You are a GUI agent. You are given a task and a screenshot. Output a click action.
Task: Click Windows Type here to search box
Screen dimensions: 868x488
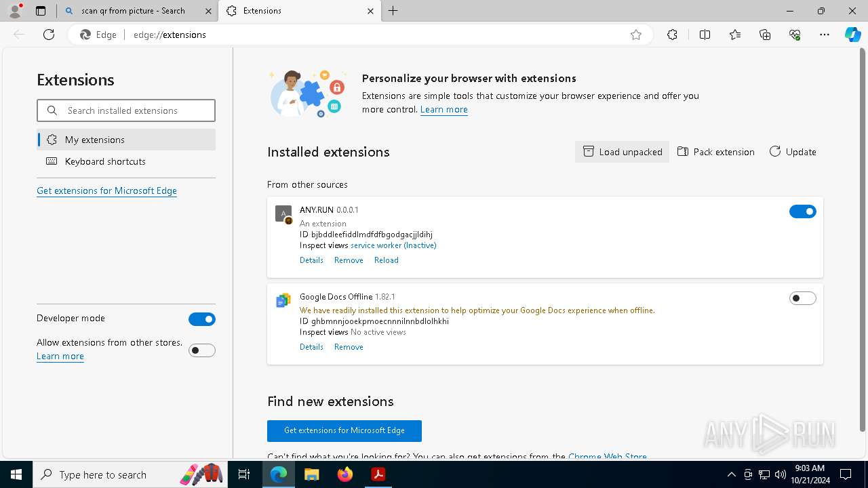click(x=129, y=474)
